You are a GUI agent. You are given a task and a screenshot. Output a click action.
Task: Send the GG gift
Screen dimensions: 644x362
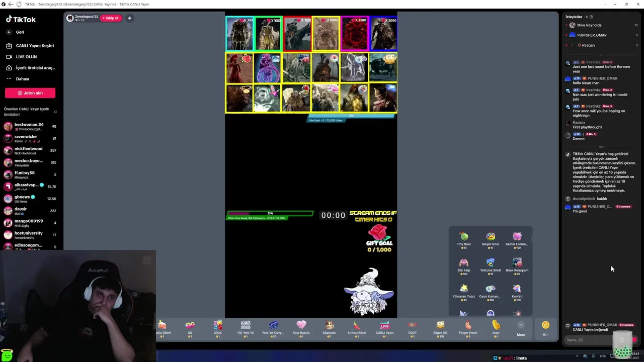coord(190,328)
